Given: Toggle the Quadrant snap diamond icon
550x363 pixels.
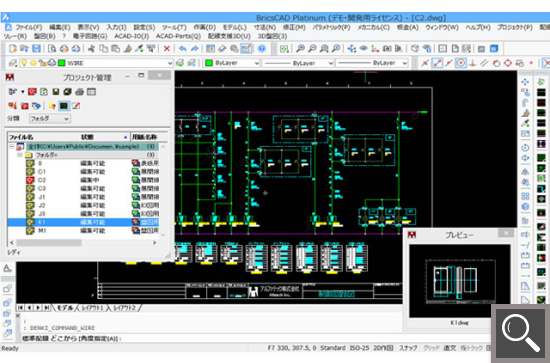Looking at the screenshot, I should (508, 63).
